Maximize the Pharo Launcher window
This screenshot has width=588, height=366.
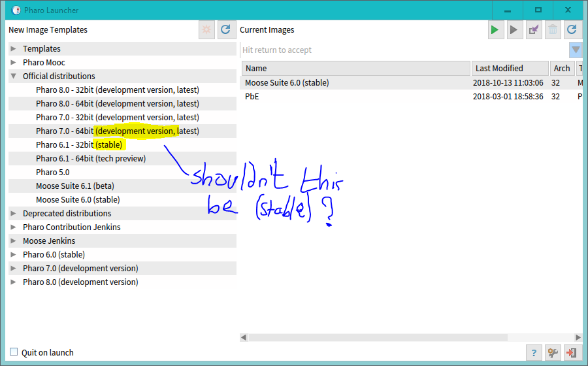[538, 10]
